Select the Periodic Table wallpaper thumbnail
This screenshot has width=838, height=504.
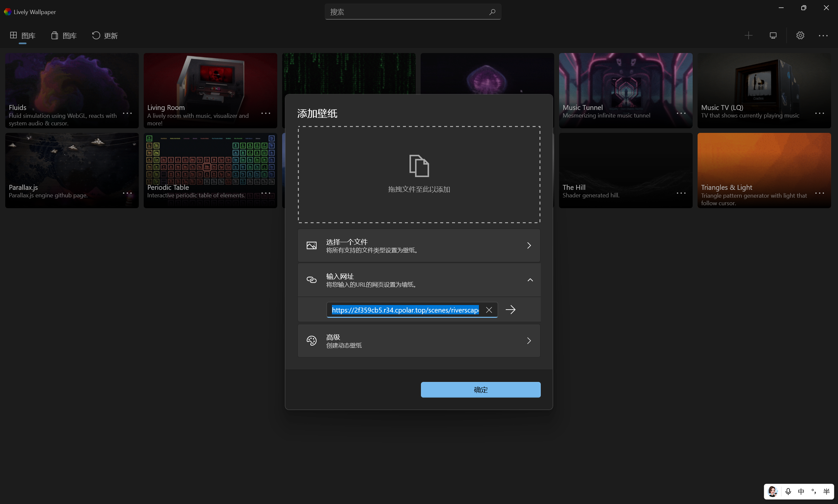coord(210,170)
